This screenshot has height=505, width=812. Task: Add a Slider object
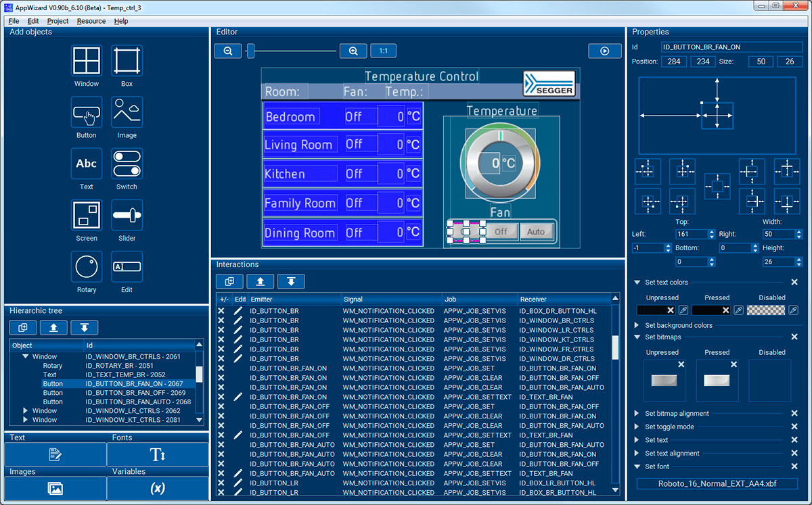(x=127, y=216)
